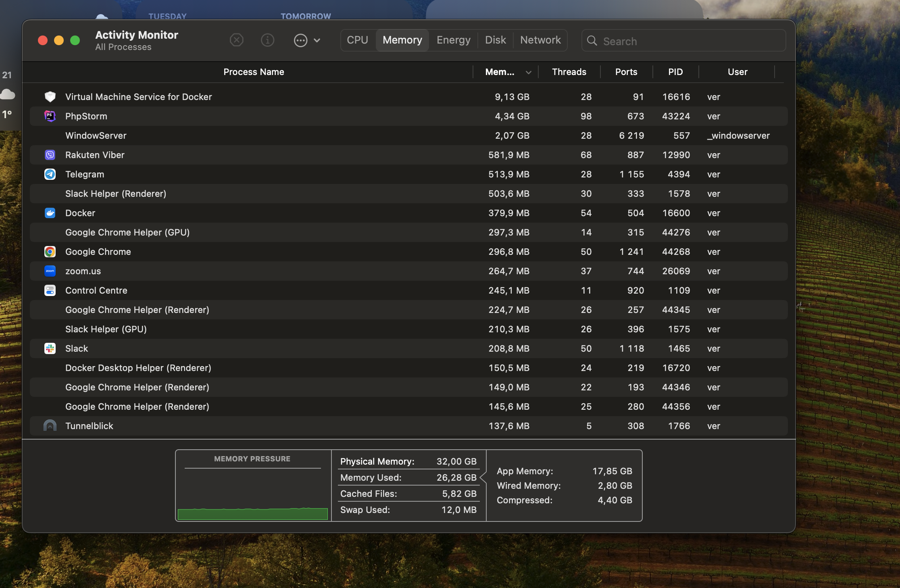Open the Network tab
This screenshot has height=588, width=900.
(540, 40)
